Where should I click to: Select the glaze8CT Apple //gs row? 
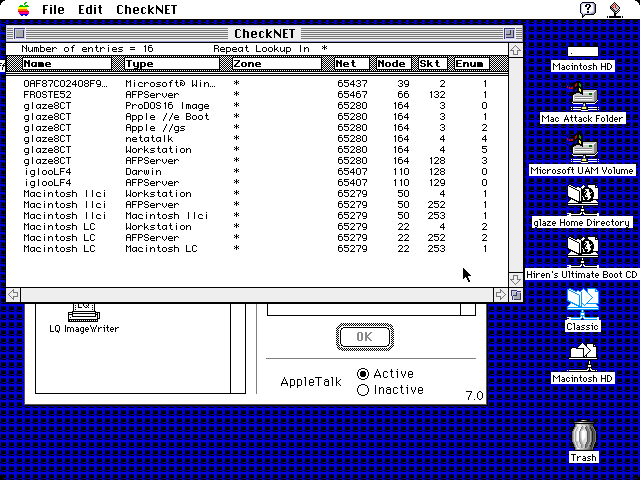tap(256, 128)
